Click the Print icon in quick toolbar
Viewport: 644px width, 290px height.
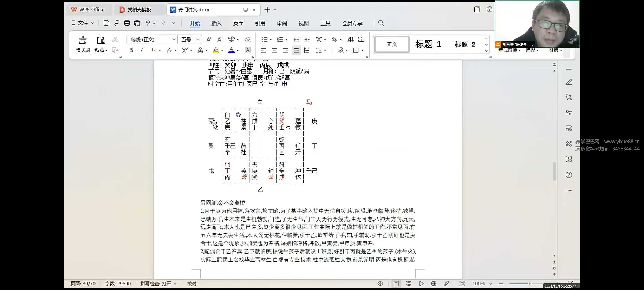127,23
